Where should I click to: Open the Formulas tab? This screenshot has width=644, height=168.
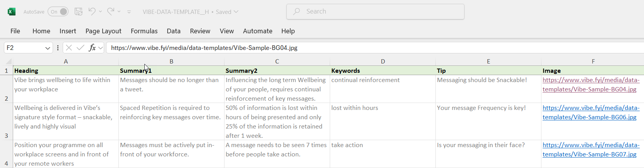point(144,31)
